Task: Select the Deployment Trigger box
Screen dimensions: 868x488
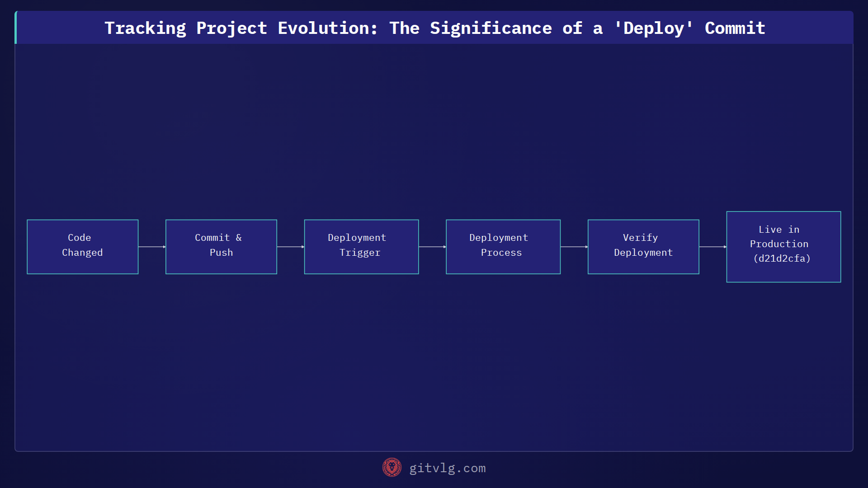Action: coord(361,247)
